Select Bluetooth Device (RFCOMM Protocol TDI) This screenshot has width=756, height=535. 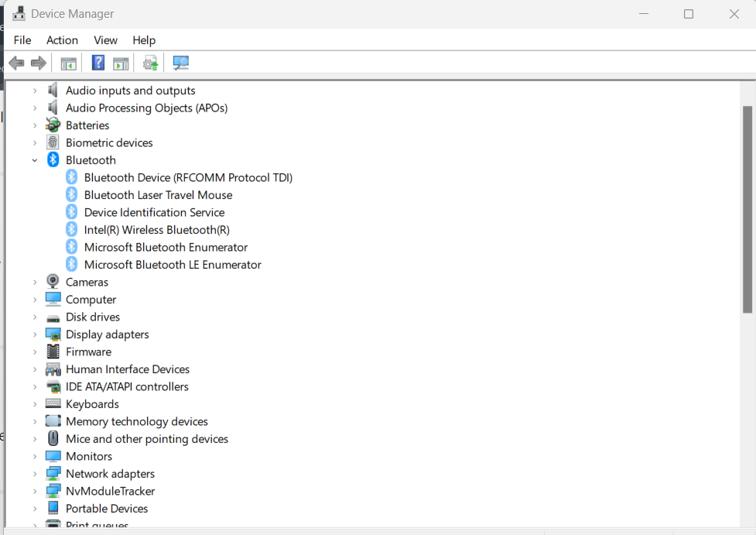pyautogui.click(x=188, y=177)
